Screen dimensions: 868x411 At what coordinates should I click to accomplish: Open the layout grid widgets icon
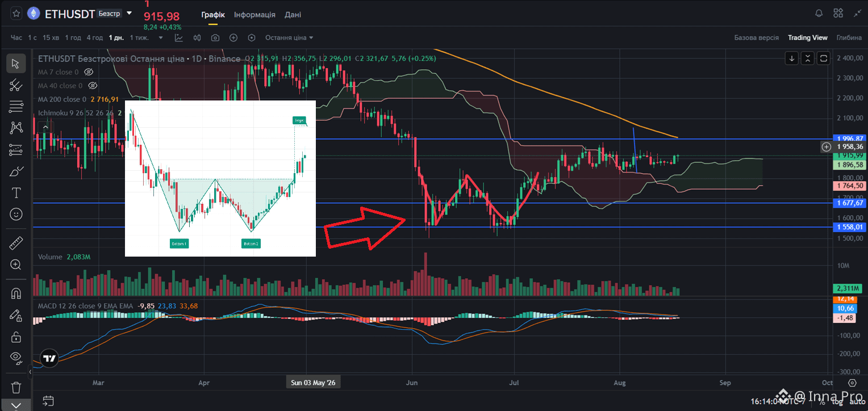tap(838, 13)
